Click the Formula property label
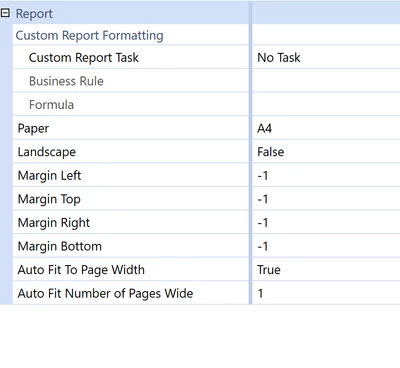The width and height of the screenshot is (400, 368). pos(51,105)
